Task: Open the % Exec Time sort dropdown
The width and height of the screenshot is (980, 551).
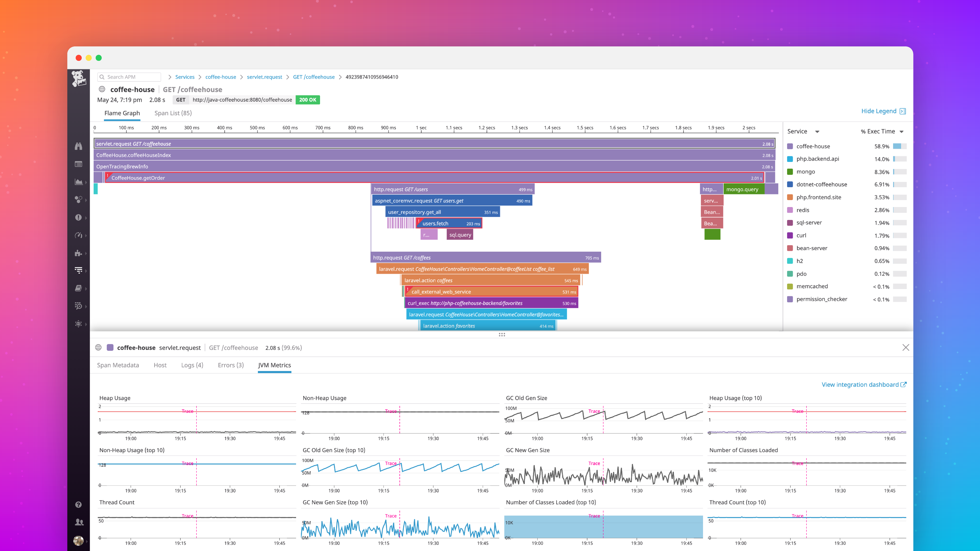Action: pos(901,131)
